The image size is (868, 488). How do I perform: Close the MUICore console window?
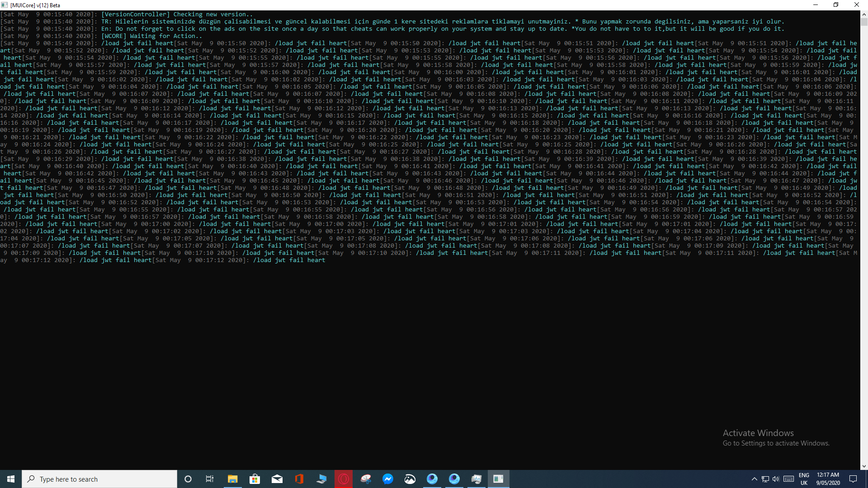857,5
